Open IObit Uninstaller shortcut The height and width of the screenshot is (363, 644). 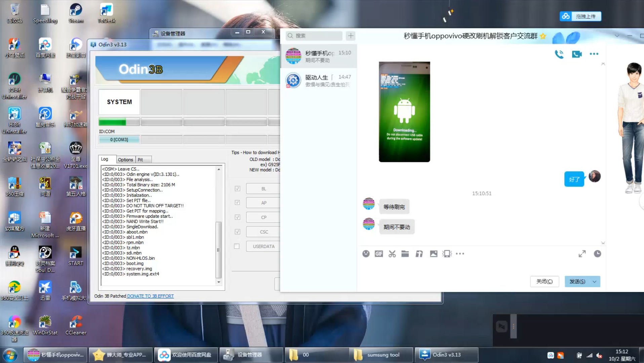(x=14, y=86)
